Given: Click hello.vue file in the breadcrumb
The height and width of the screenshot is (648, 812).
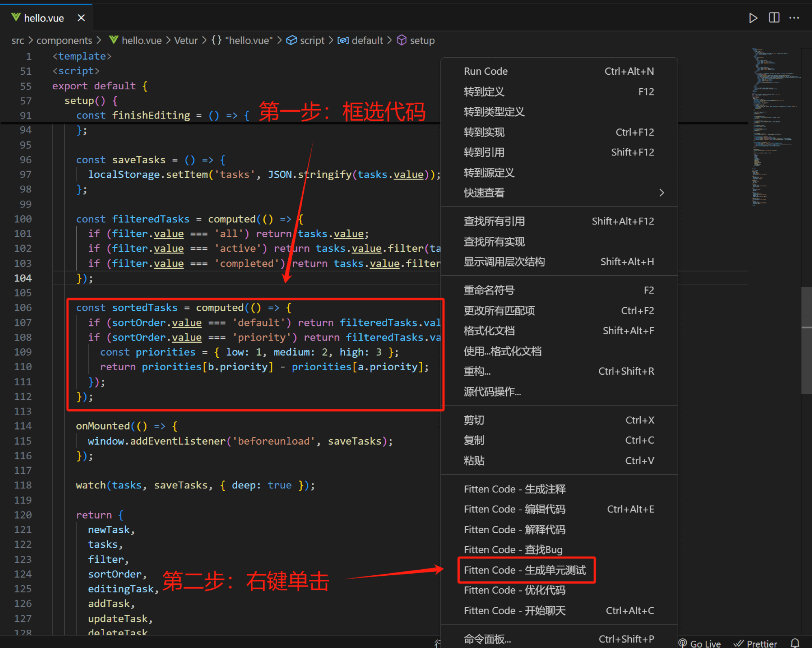Looking at the screenshot, I should [x=136, y=41].
